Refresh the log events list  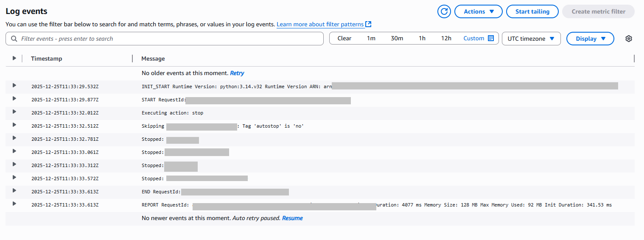(444, 11)
